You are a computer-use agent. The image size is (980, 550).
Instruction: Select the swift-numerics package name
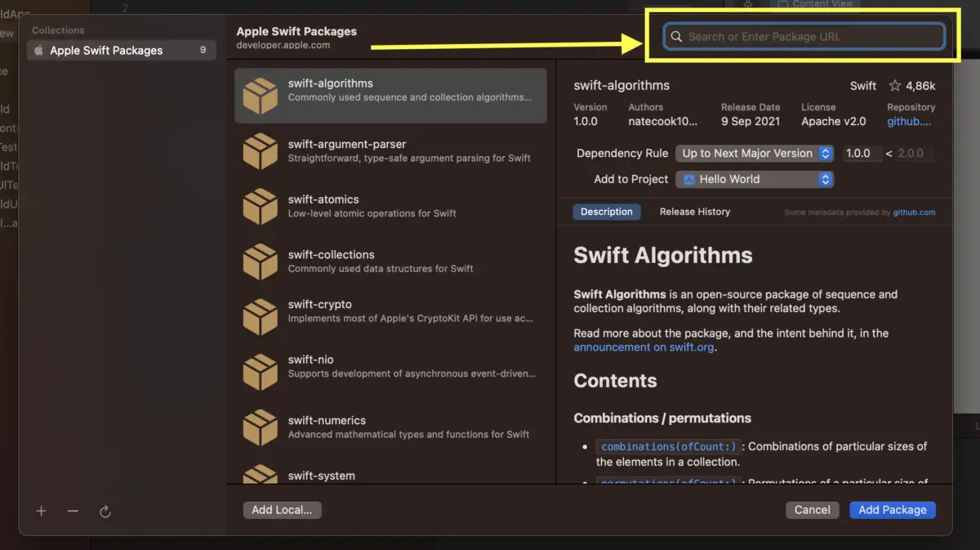(327, 420)
